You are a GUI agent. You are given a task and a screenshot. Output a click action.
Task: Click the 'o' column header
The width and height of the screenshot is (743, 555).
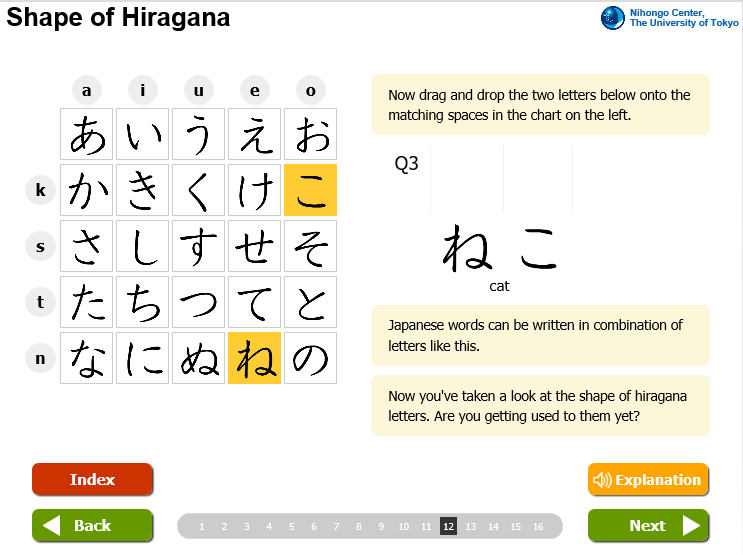click(x=310, y=90)
